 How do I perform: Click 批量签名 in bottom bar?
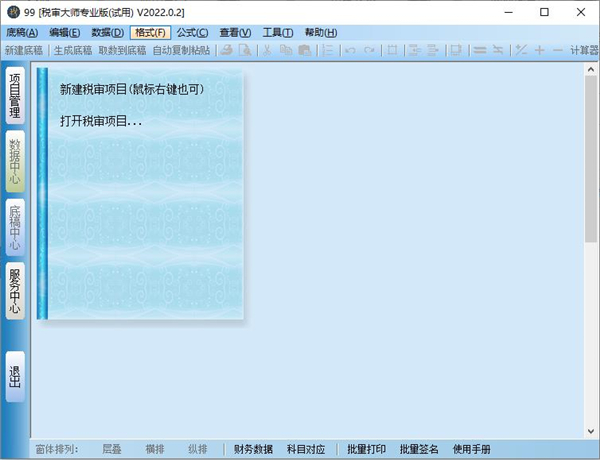click(x=419, y=449)
